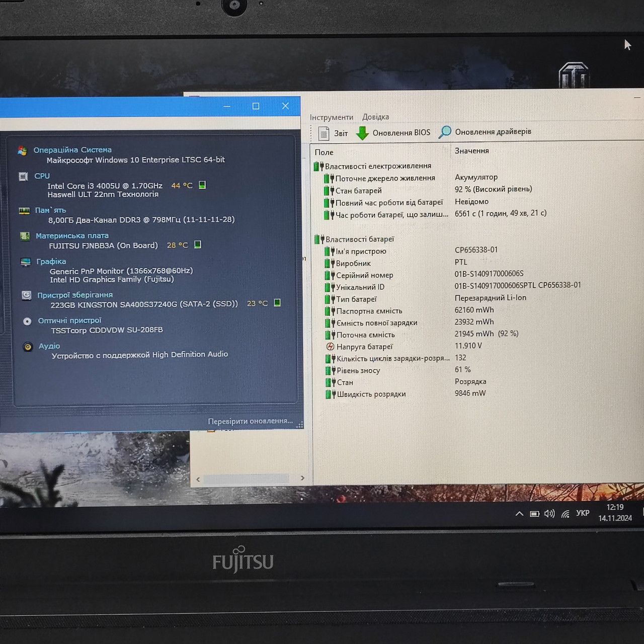Click the right arrow of the horizontal scrollbar
644x644 pixels.
[302, 478]
